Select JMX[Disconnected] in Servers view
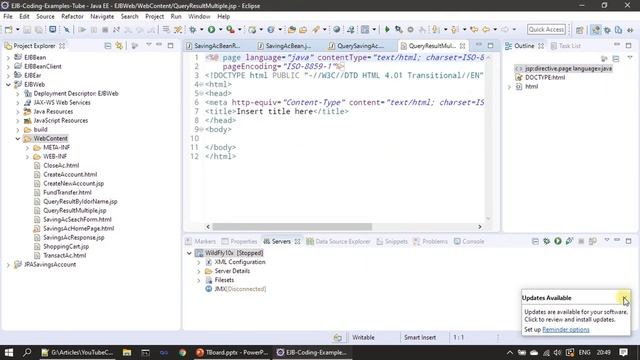Screen dimensions: 640x360 coord(240,289)
